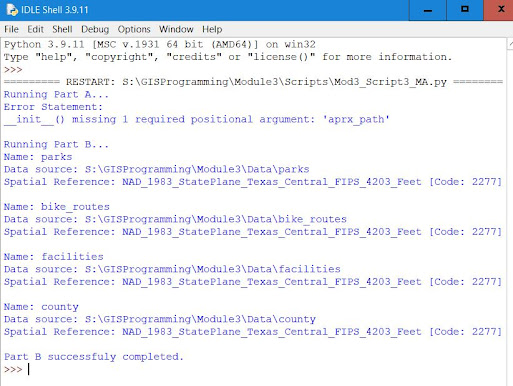513x386 pixels.
Task: Click the 'Name: facilities' line
Action: pos(54,257)
